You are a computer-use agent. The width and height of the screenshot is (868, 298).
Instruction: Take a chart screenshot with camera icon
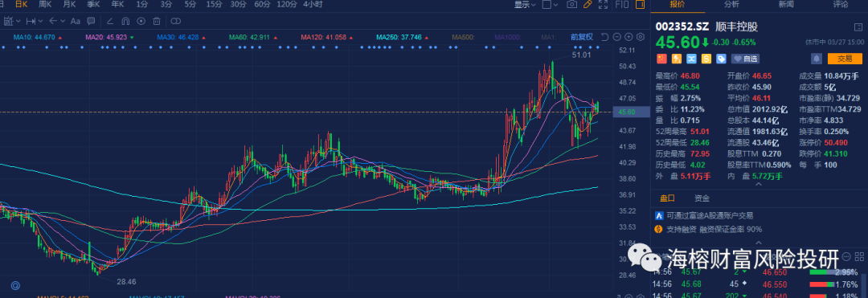(572, 5)
